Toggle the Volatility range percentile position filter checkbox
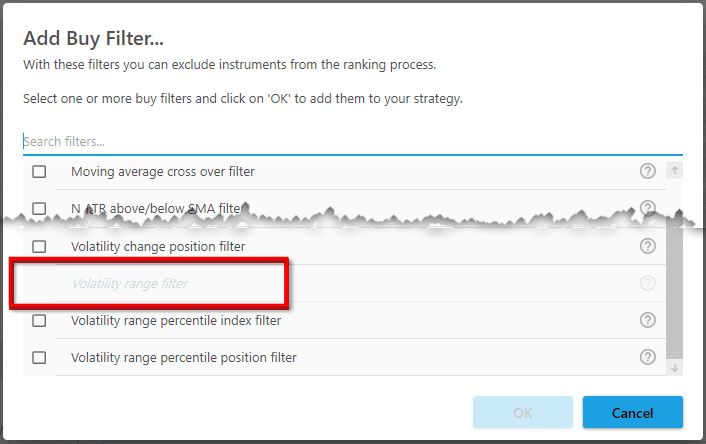 pos(39,358)
